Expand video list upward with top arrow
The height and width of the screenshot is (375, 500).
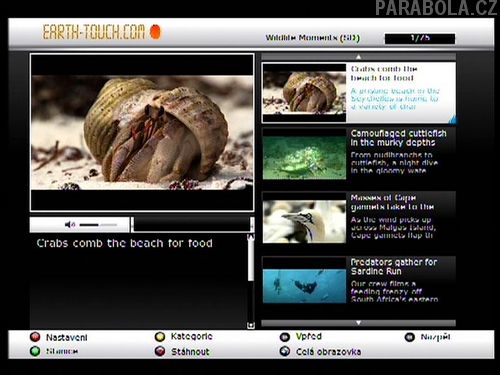[x=358, y=57]
